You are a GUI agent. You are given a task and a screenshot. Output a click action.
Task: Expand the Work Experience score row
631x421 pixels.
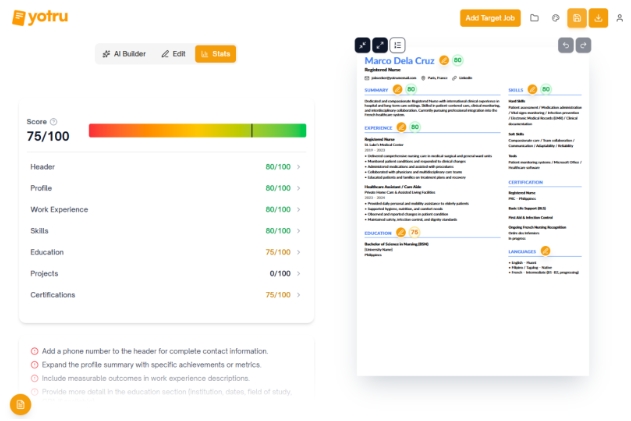tap(165, 209)
